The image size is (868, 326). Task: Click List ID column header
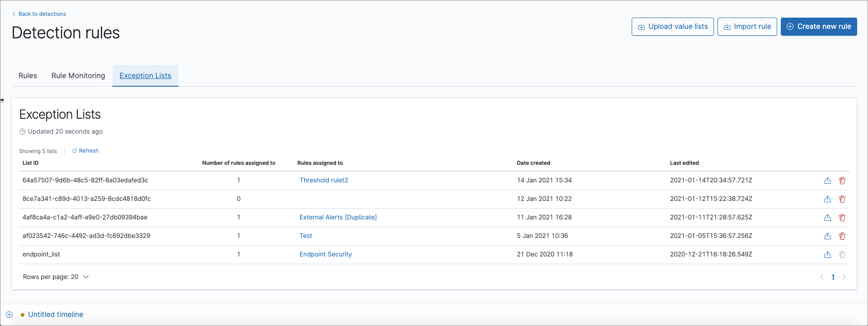(x=31, y=163)
